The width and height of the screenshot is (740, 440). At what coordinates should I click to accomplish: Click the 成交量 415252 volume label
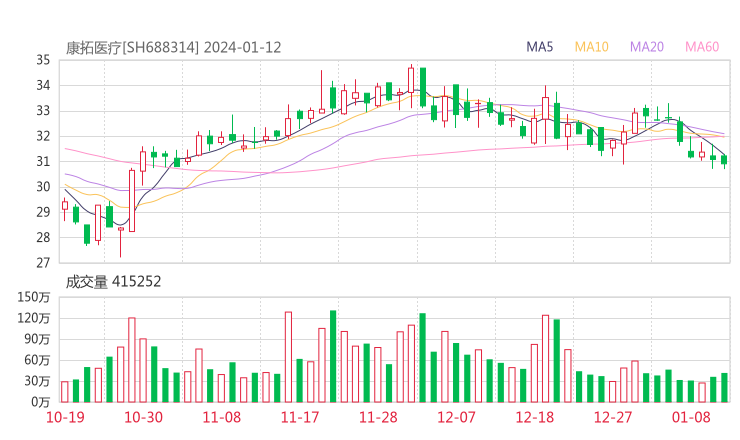[113, 282]
